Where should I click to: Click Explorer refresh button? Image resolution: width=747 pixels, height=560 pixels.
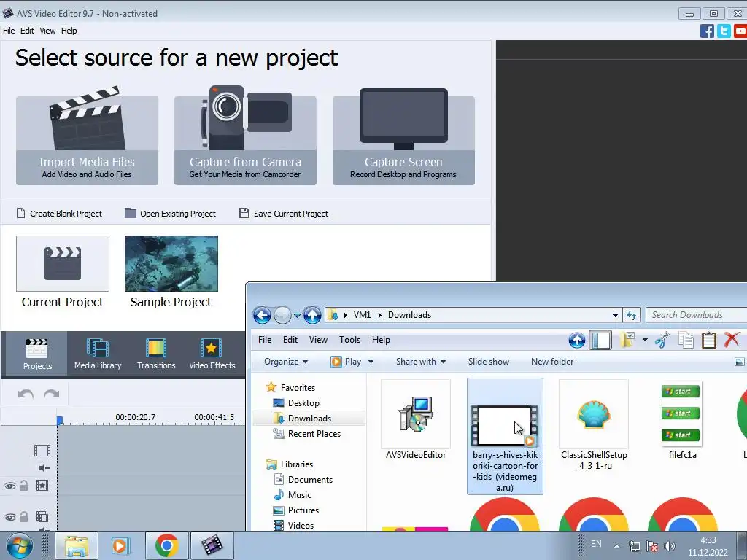point(632,315)
